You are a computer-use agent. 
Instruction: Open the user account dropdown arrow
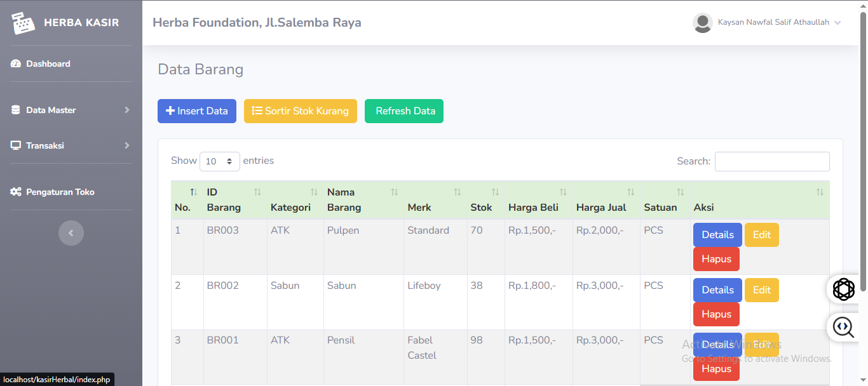(837, 23)
